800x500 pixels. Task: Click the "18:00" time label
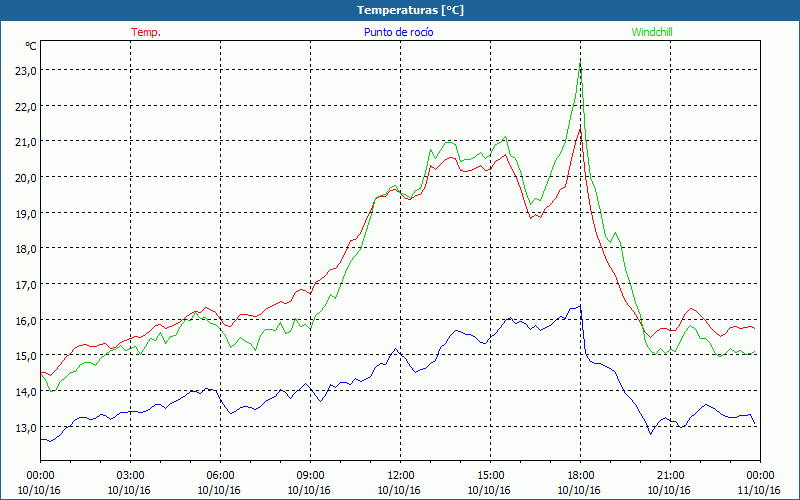[581, 475]
